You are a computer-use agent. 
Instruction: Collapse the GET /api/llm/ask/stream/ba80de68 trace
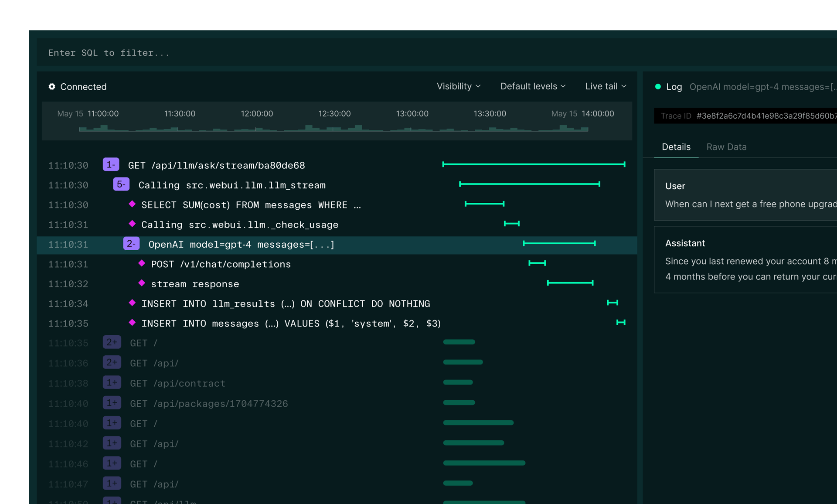(111, 164)
